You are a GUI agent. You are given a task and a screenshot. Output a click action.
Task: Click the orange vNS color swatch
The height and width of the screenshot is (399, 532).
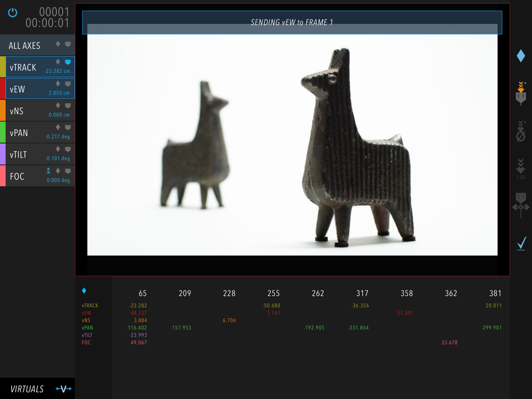click(3, 110)
